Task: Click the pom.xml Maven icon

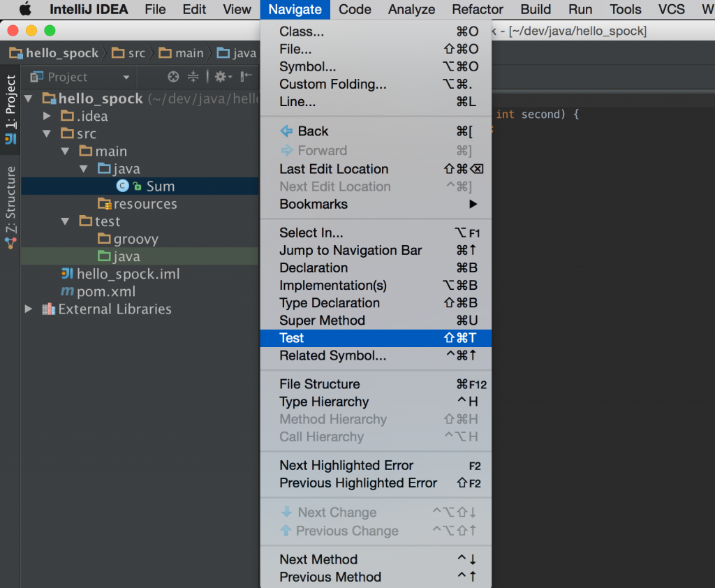Action: (67, 291)
